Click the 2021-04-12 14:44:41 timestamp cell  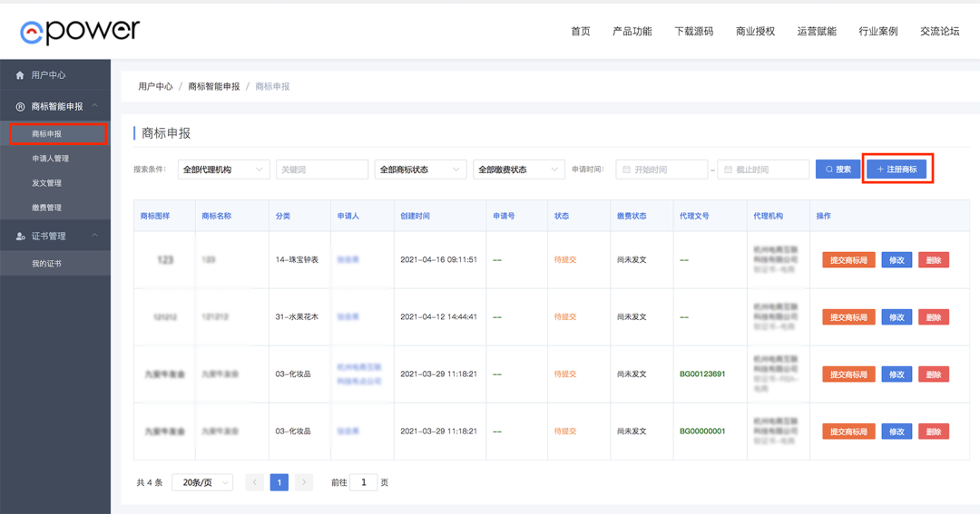point(439,317)
